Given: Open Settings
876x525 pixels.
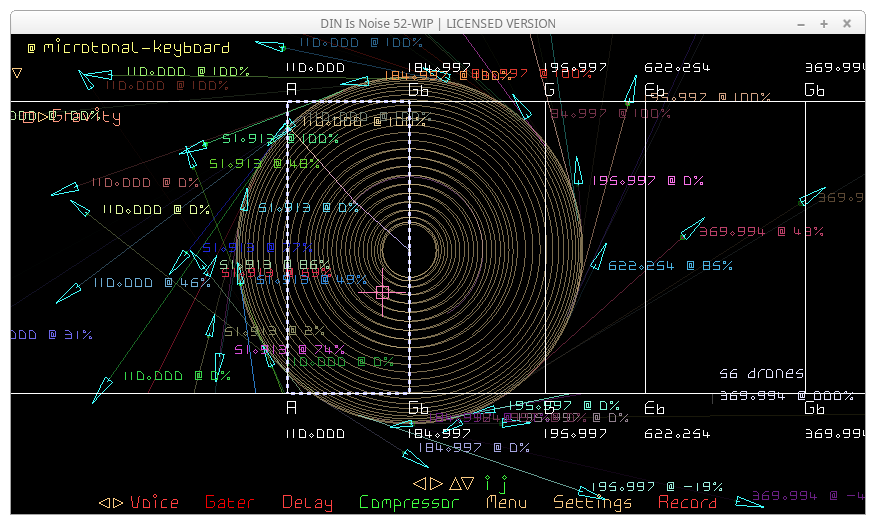Looking at the screenshot, I should (x=592, y=503).
